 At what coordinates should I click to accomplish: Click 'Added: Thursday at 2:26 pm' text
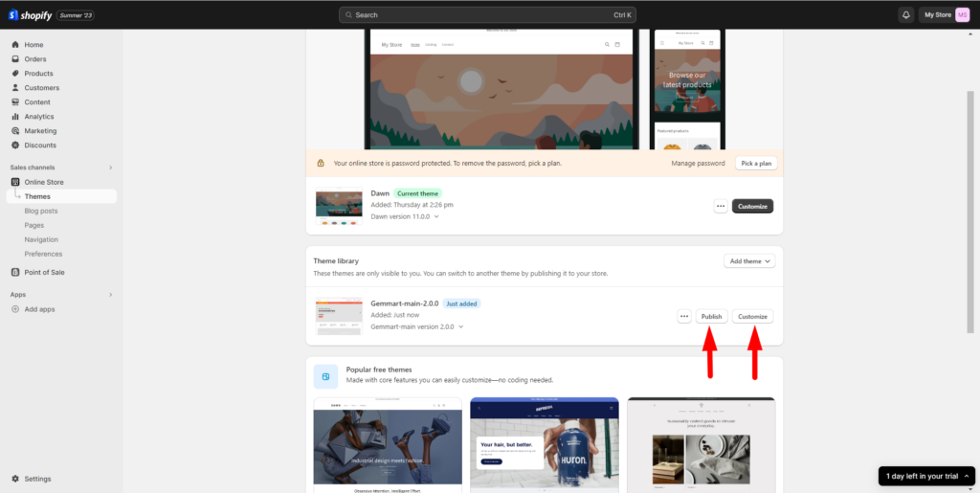click(412, 205)
